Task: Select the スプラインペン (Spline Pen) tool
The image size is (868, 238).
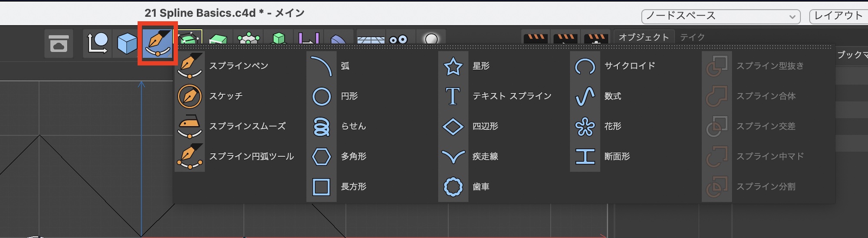Action: pyautogui.click(x=238, y=66)
